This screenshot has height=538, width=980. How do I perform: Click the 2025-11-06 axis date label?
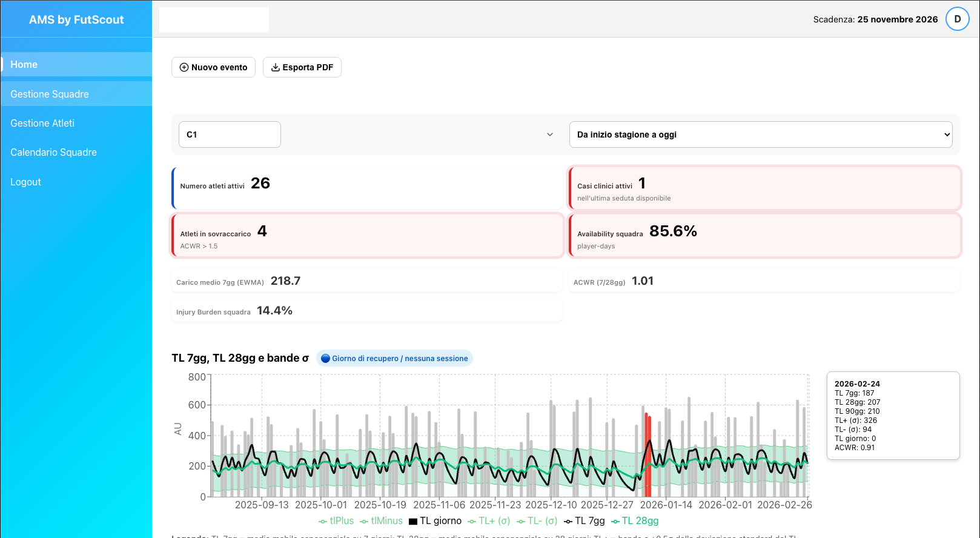(439, 505)
